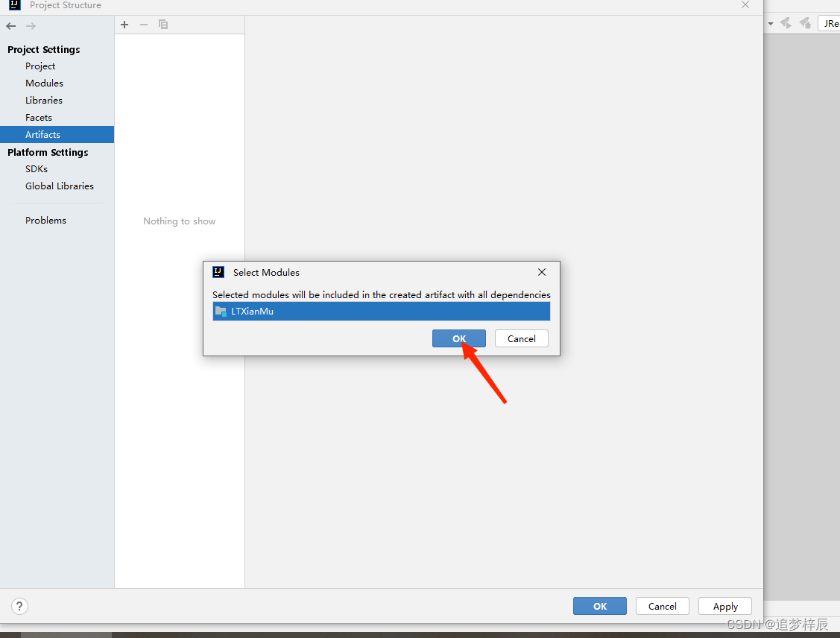This screenshot has height=638, width=840.
Task: Click Apply in Project Structure dialog
Action: [x=724, y=606]
